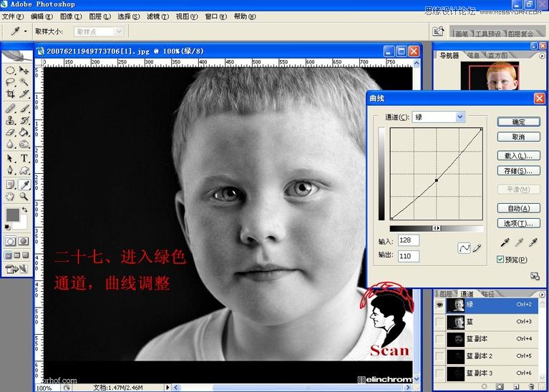Open the Navigator palette flyout menu arrow
The image size is (549, 392).
coord(543,55)
